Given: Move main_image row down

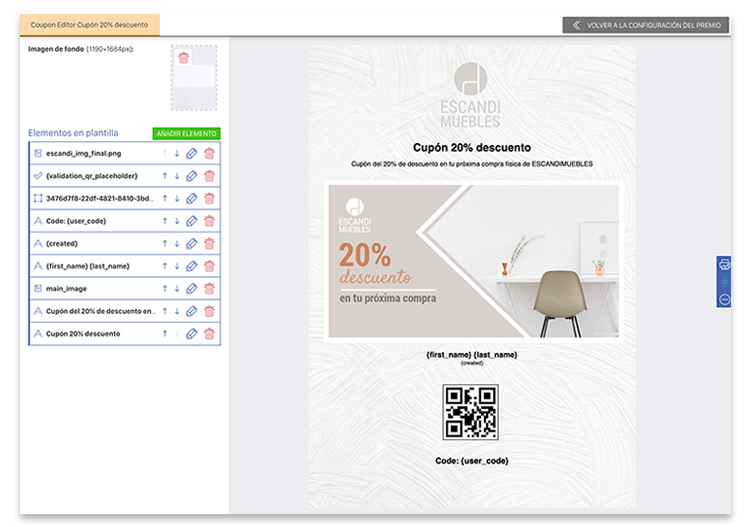Looking at the screenshot, I should (176, 288).
